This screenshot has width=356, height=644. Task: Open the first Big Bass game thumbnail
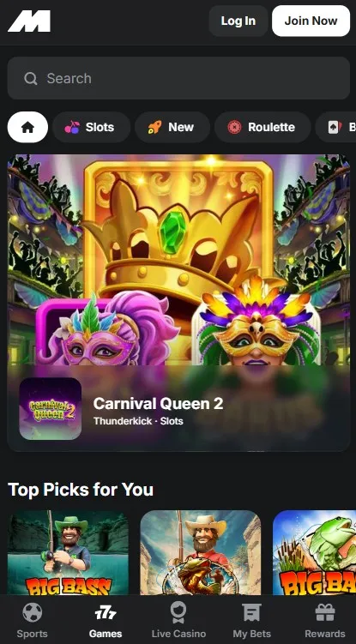pyautogui.click(x=69, y=552)
